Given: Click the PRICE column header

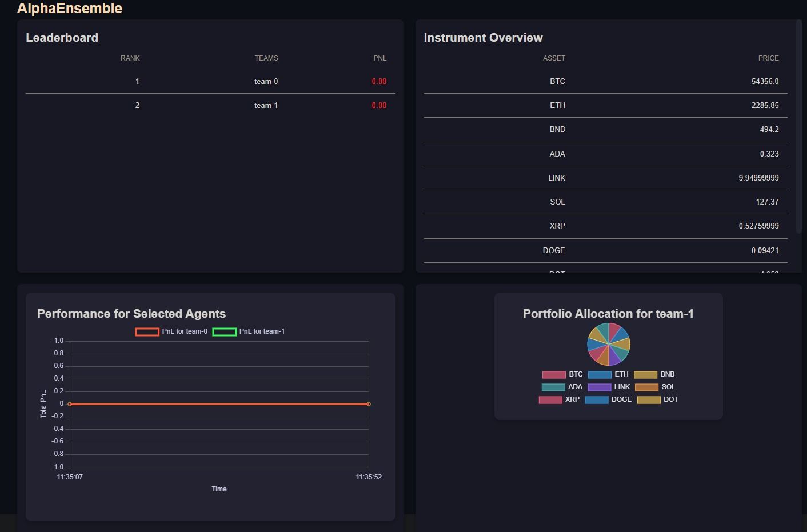Looking at the screenshot, I should [769, 58].
